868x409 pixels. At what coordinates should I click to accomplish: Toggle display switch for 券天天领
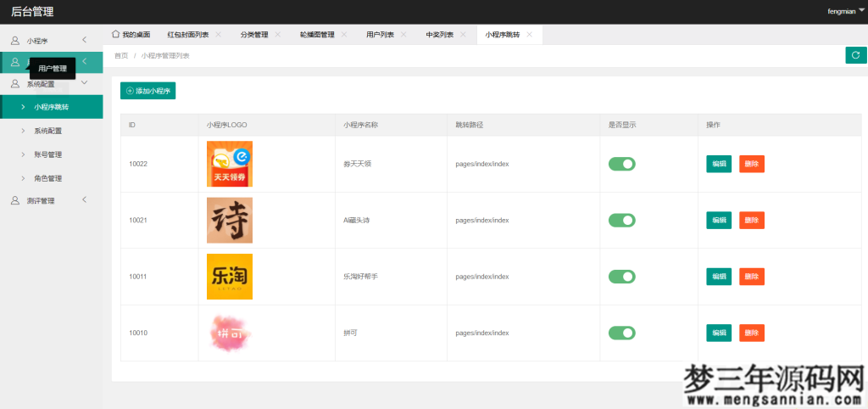pyautogui.click(x=621, y=164)
